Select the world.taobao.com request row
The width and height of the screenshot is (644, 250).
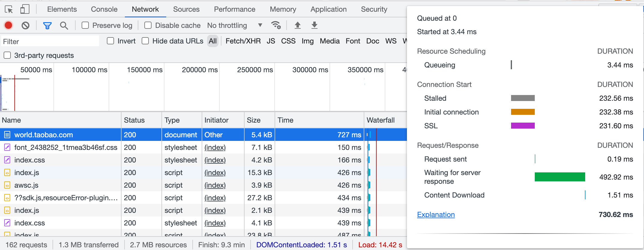[203, 135]
